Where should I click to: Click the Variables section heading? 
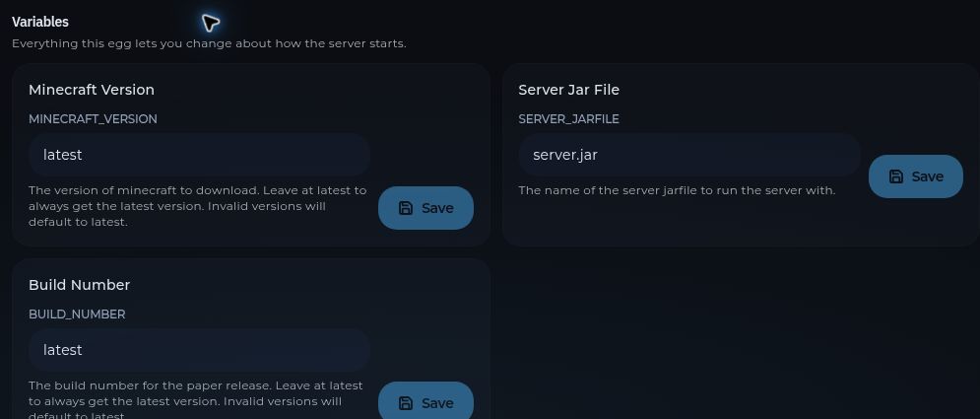click(40, 22)
